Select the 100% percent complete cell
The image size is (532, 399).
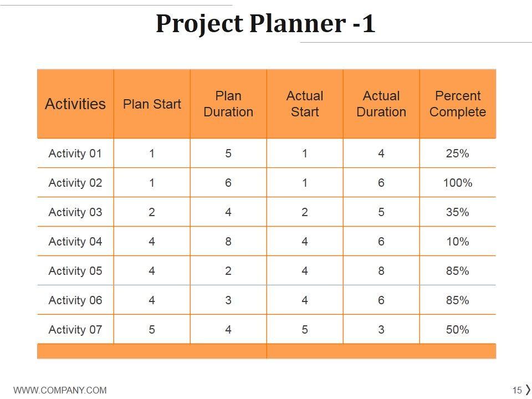pyautogui.click(x=458, y=183)
